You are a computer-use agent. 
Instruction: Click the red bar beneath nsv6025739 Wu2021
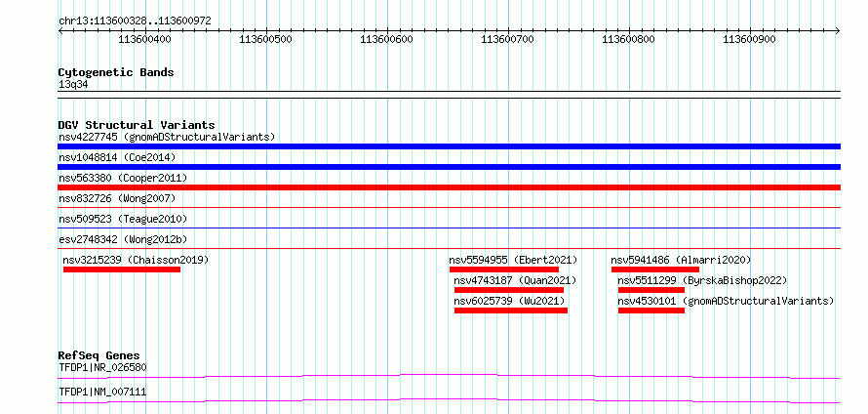point(511,310)
